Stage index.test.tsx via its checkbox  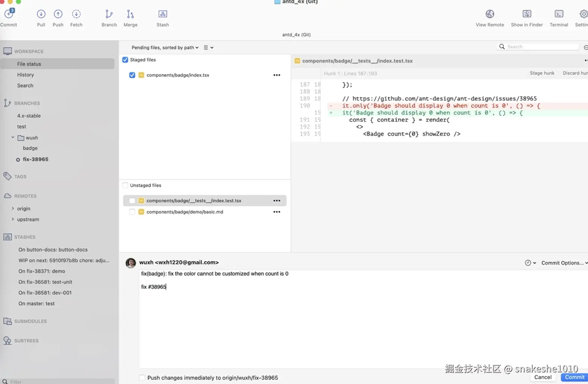(x=132, y=200)
